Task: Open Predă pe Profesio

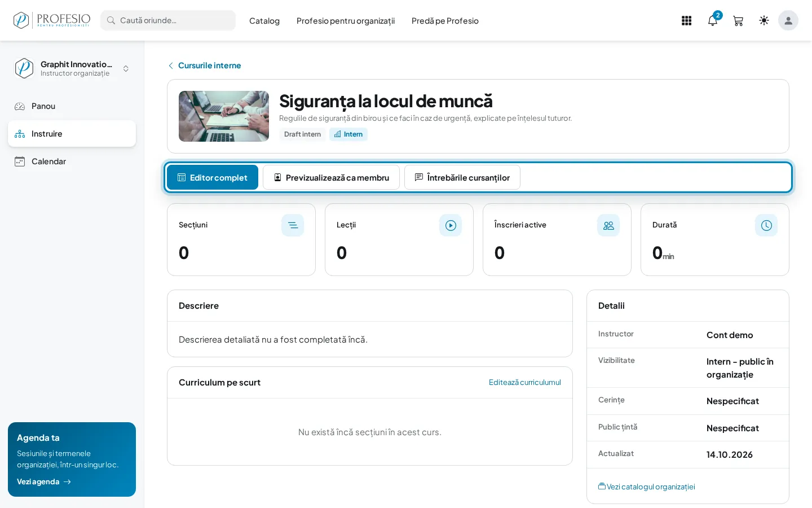Action: [445, 21]
